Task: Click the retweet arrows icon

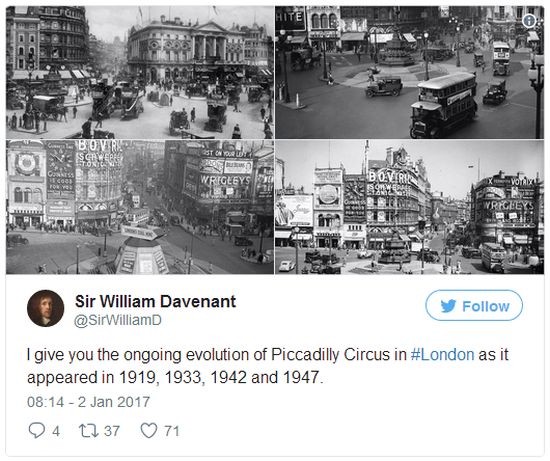Action: (x=88, y=430)
